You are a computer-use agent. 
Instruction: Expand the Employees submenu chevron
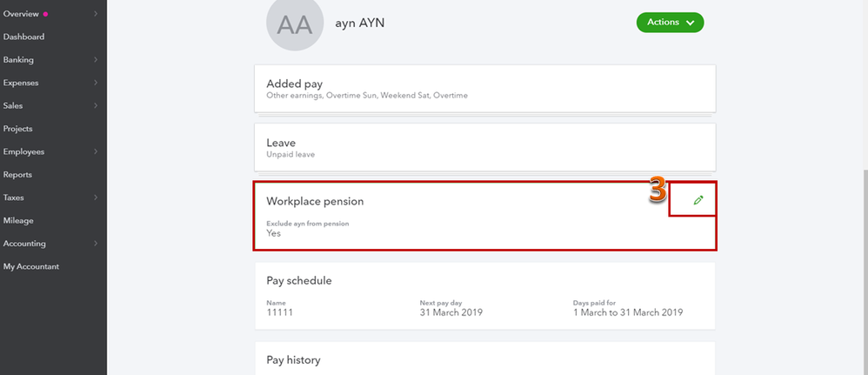[x=96, y=151]
